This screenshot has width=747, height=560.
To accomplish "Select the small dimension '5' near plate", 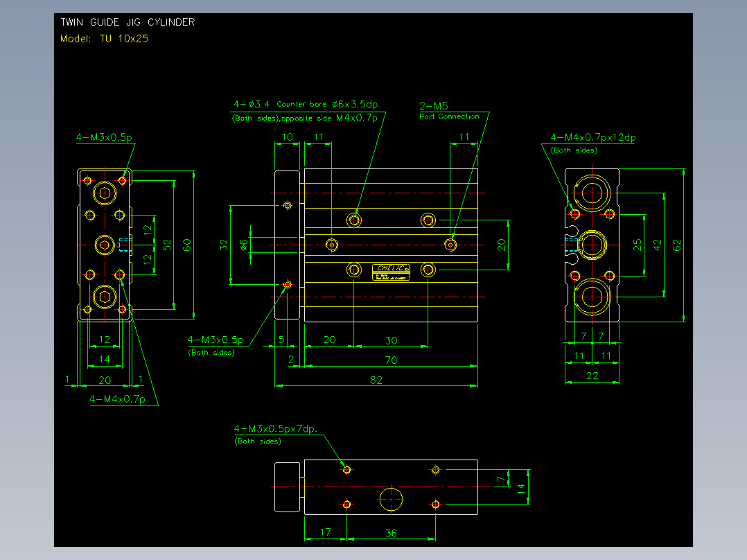I will click(x=281, y=340).
